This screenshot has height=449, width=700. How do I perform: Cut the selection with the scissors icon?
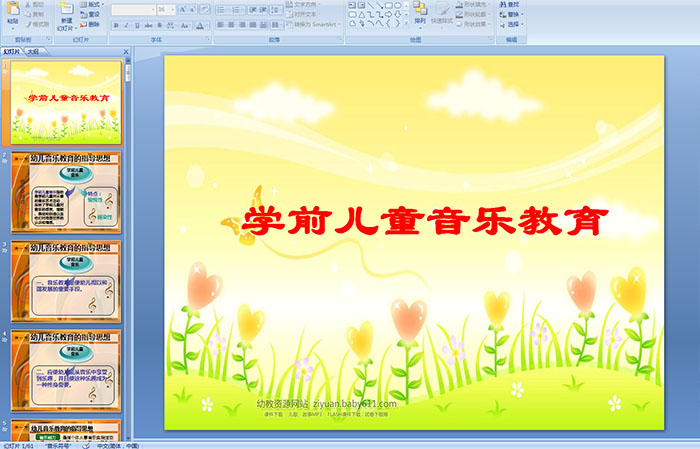point(28,4)
